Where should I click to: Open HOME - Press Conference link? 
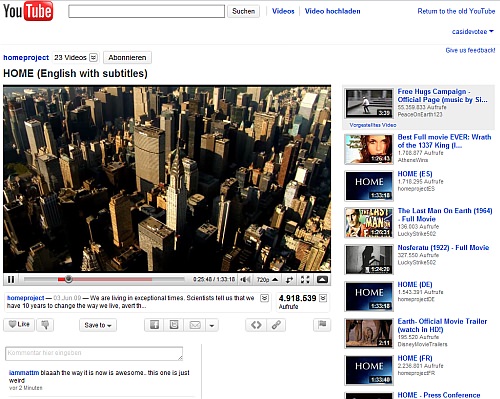(x=439, y=395)
